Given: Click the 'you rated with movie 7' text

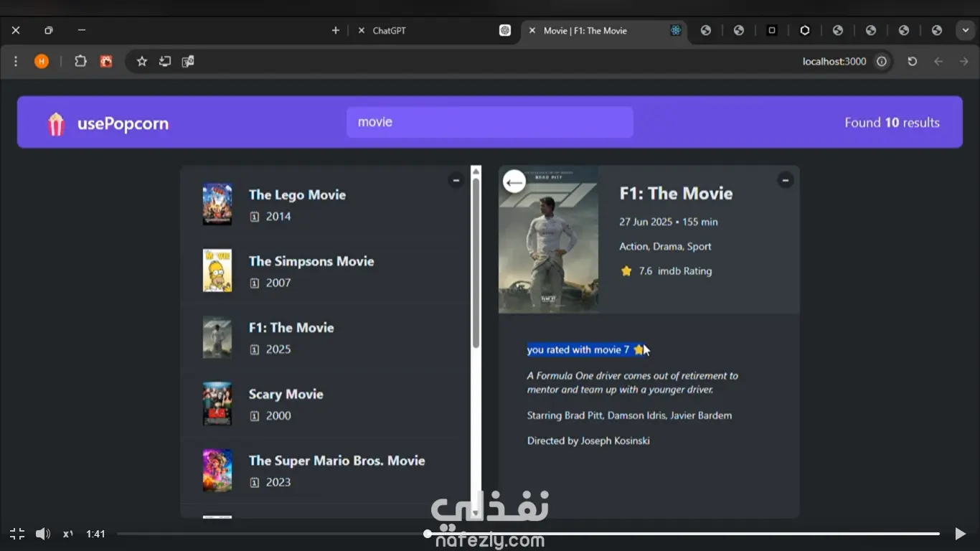Looking at the screenshot, I should (x=578, y=349).
